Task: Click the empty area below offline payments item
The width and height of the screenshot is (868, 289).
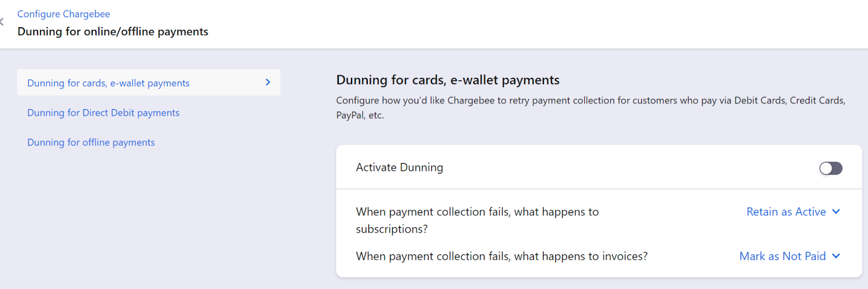Action: click(x=146, y=217)
